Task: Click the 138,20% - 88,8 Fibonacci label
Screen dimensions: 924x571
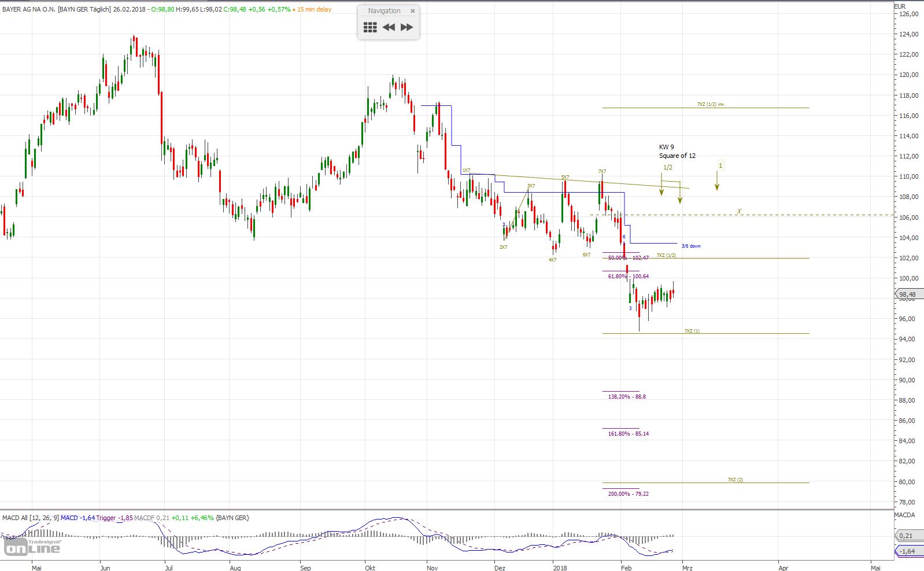Action: [x=627, y=397]
